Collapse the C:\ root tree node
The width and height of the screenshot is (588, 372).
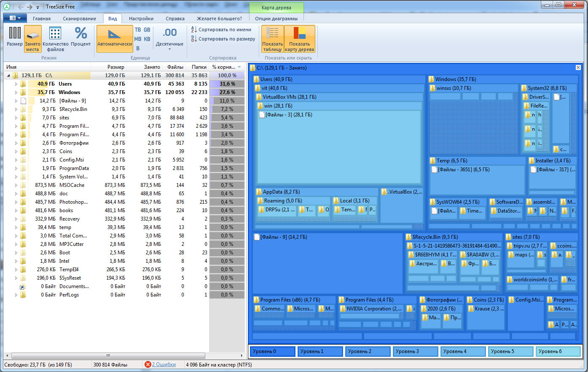click(8, 75)
